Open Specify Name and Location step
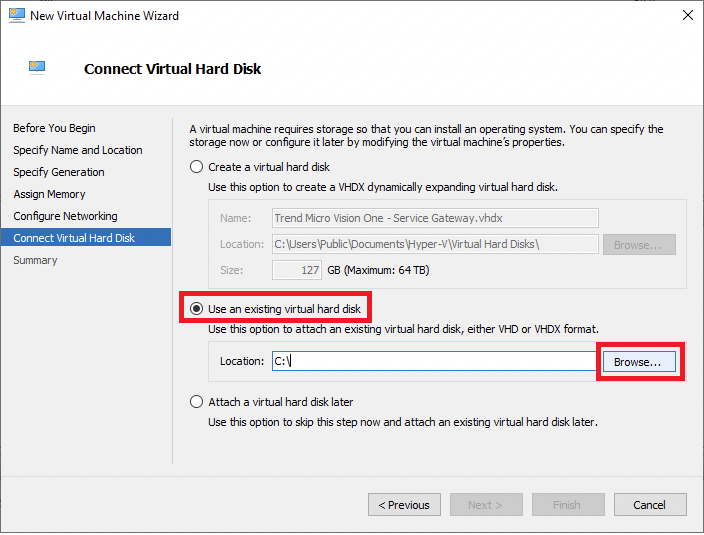Viewport: 704px width, 535px height. [x=77, y=150]
